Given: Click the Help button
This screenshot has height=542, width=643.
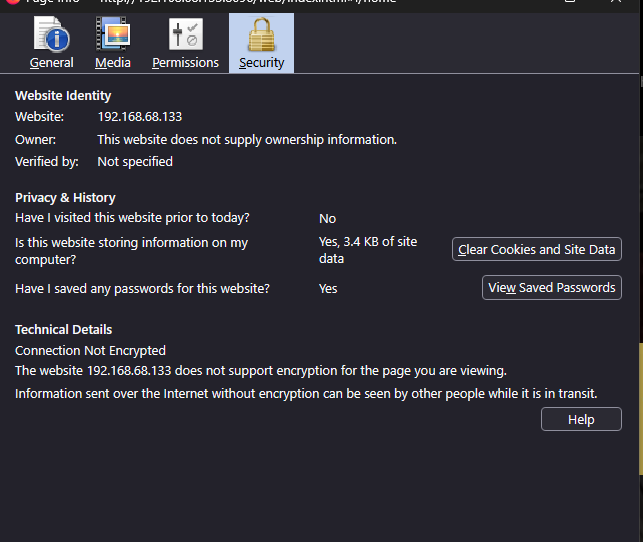Looking at the screenshot, I should pos(581,419).
